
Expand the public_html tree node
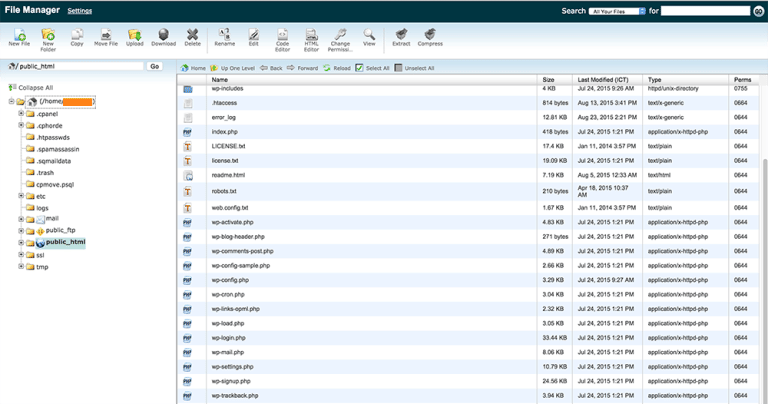pos(21,242)
